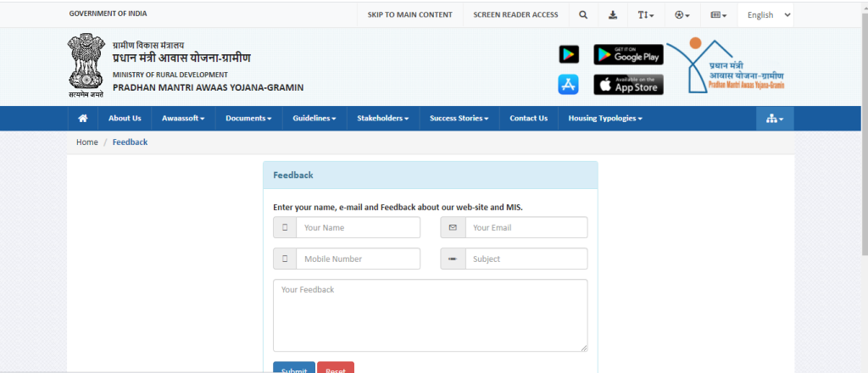
Task: Expand the Success Stories menu
Action: click(x=459, y=118)
